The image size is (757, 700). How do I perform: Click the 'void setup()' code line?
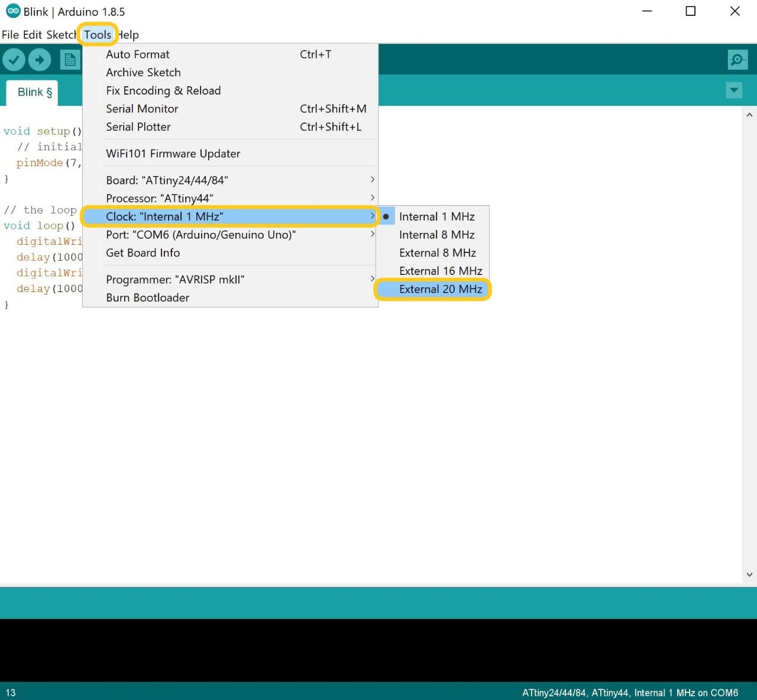[43, 131]
